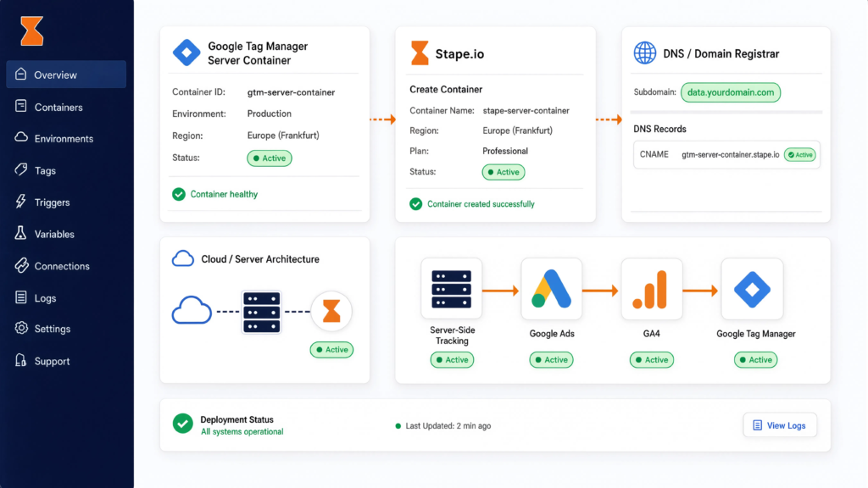Click the Production environment value
This screenshot has height=488, width=868.
(x=269, y=114)
